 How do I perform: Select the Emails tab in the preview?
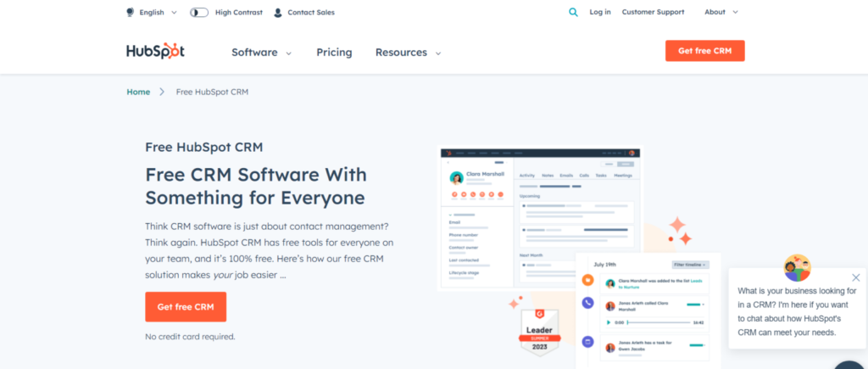(x=566, y=176)
